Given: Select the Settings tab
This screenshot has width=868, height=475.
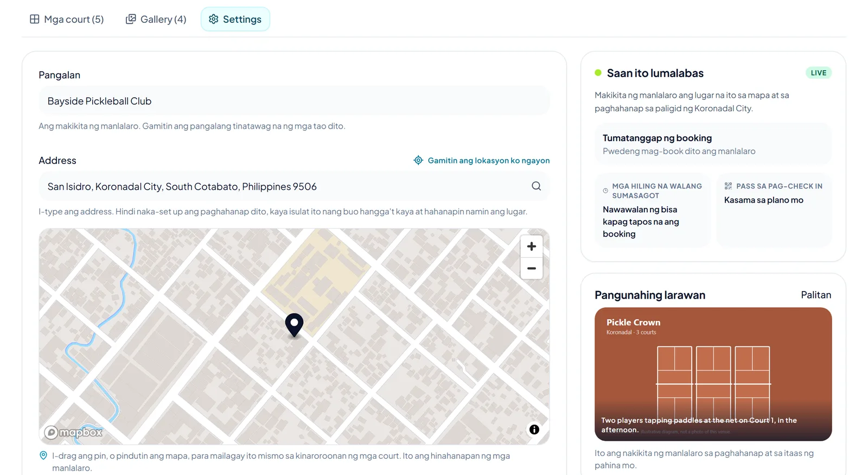Looking at the screenshot, I should click(235, 20).
